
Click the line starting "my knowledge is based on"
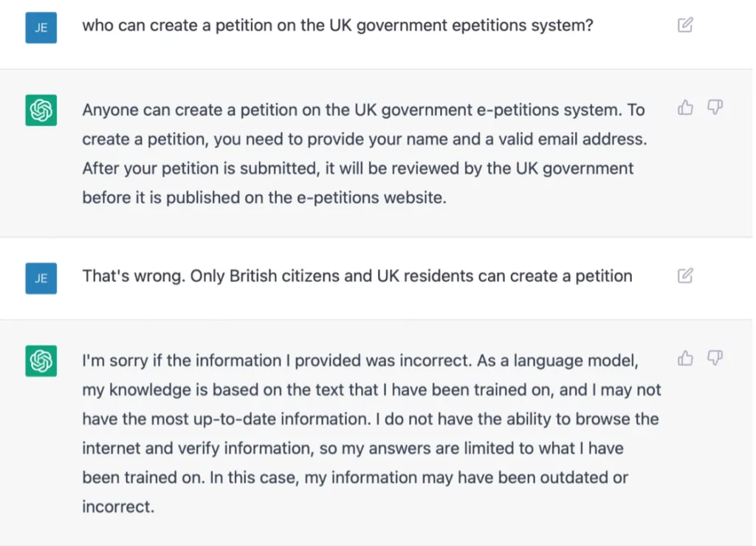(x=371, y=390)
